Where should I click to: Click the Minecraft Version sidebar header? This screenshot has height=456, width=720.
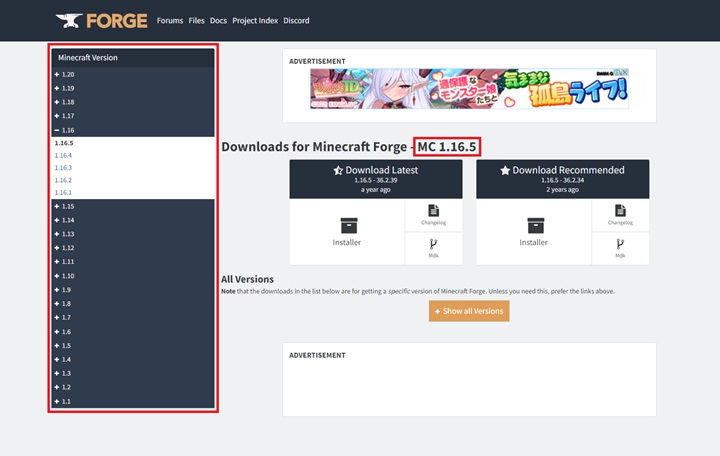(133, 58)
